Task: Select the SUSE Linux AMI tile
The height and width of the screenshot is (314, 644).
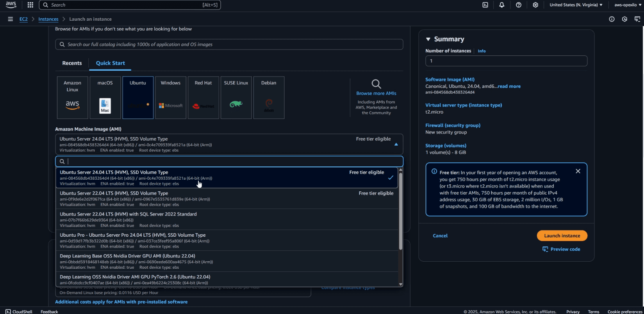Action: 236,98
